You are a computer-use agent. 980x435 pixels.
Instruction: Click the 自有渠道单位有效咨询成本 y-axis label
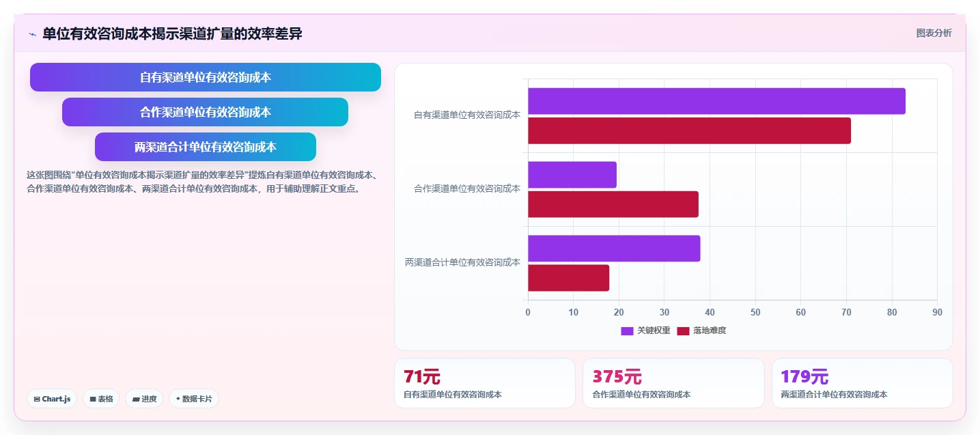(467, 115)
